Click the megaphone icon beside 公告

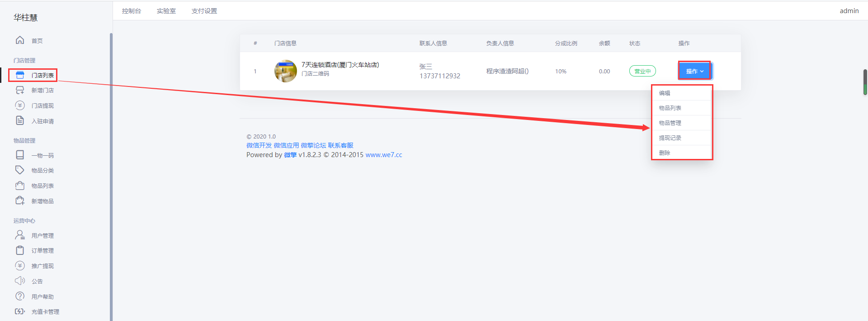20,281
